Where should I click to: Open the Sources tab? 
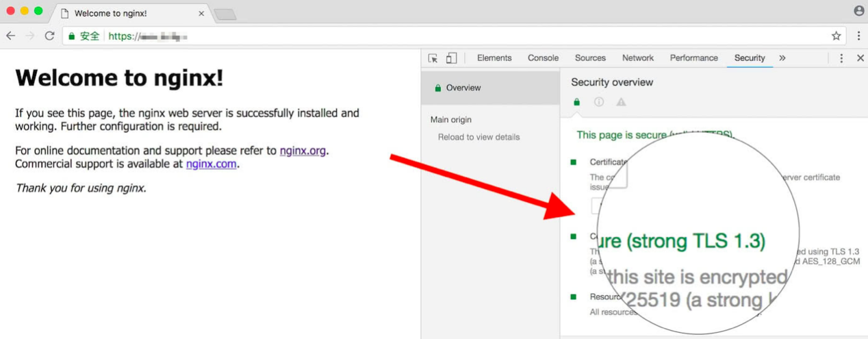point(590,58)
